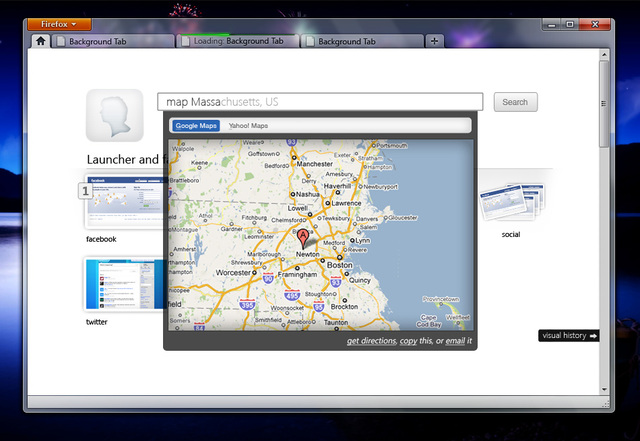Click the social label text
The image size is (640, 441).
click(511, 234)
